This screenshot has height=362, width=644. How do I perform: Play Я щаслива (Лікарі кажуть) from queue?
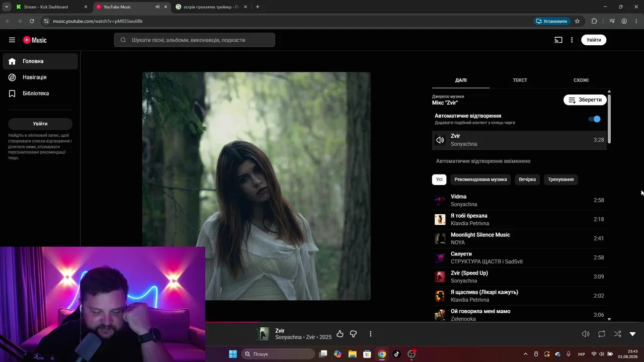pyautogui.click(x=519, y=296)
